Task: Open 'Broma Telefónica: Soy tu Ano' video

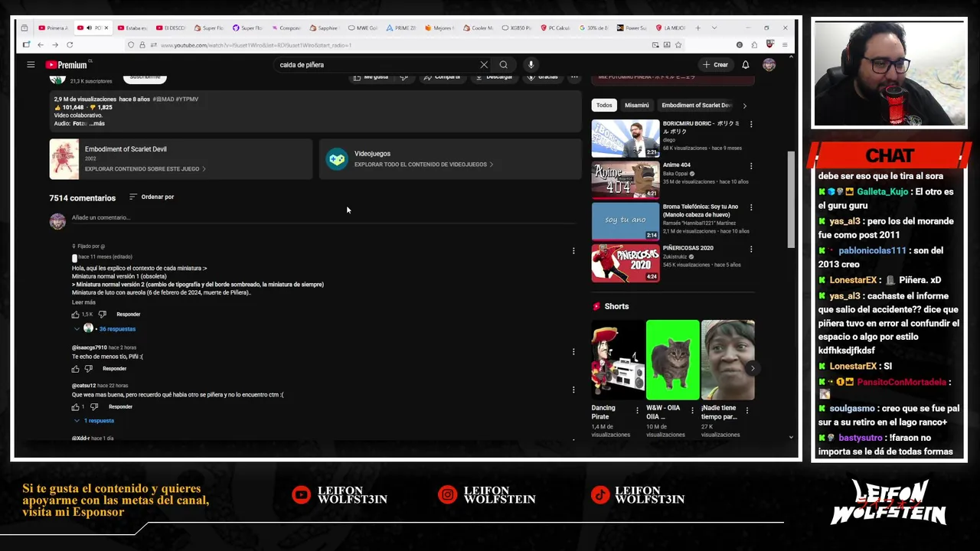Action: (x=625, y=221)
